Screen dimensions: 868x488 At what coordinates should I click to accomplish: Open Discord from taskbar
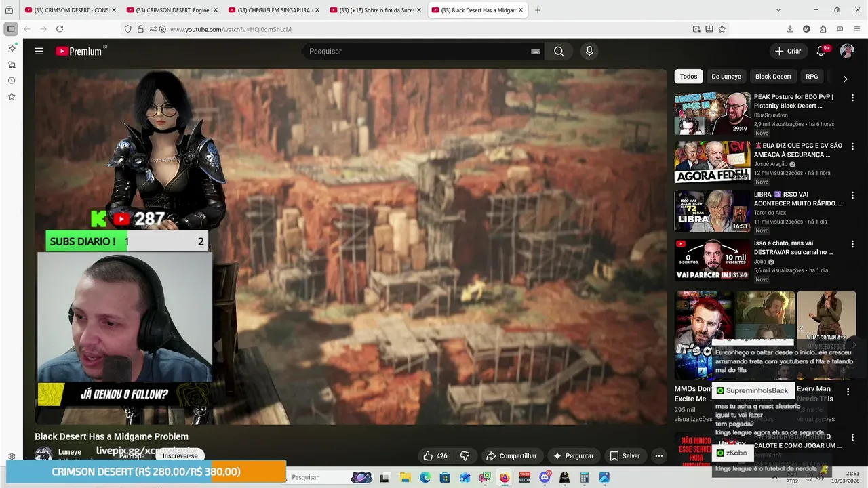pos(545,478)
